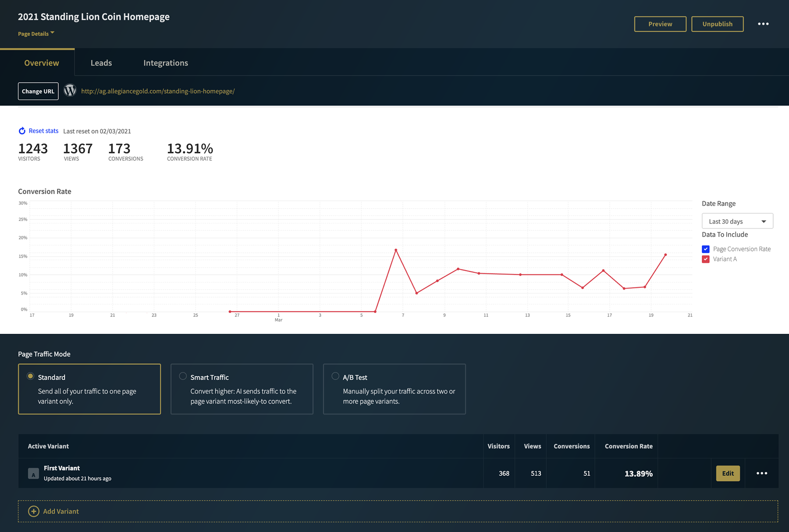The height and width of the screenshot is (532, 789).
Task: Click the Conversion Rate column header
Action: pyautogui.click(x=629, y=446)
